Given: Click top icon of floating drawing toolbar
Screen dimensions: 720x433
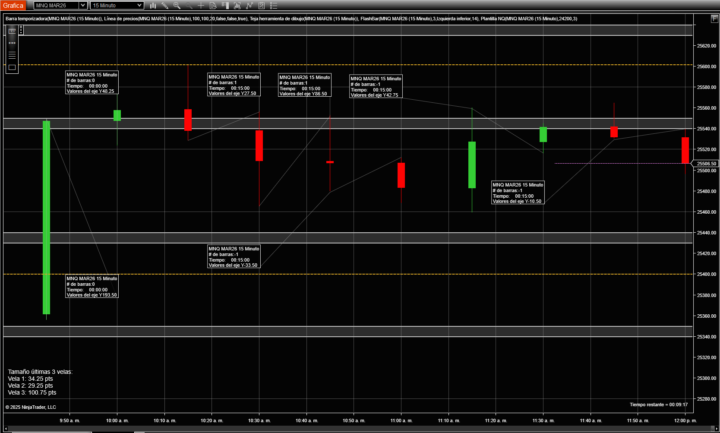Looking at the screenshot, I should pos(12,31).
